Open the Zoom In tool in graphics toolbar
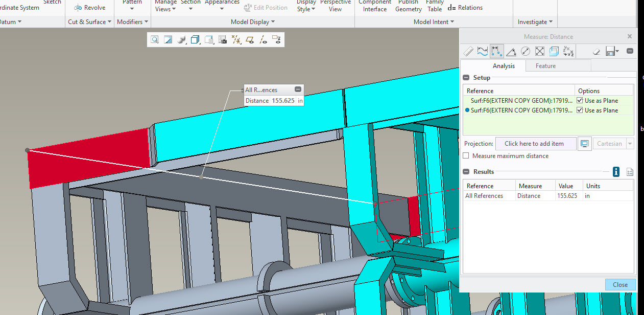This screenshot has height=315, width=644. tap(154, 39)
